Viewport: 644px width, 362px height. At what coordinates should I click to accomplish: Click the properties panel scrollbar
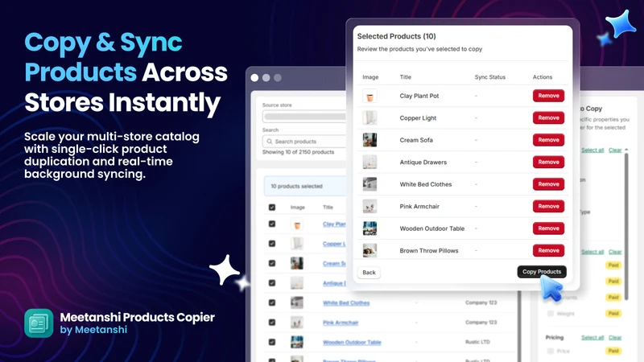coord(626,226)
